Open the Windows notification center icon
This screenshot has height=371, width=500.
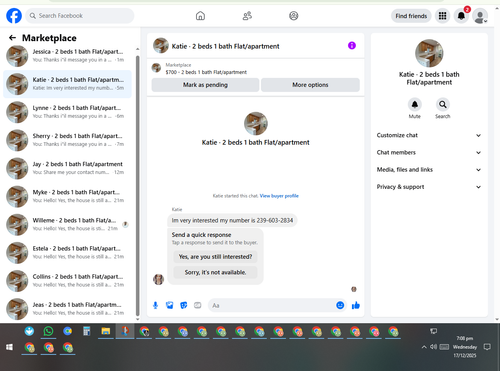click(487, 347)
